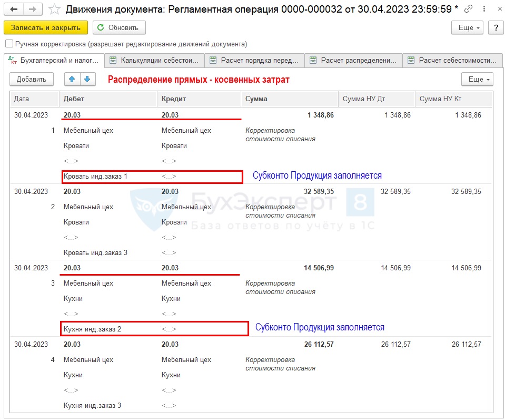Refresh with the Обновить button

(119, 28)
